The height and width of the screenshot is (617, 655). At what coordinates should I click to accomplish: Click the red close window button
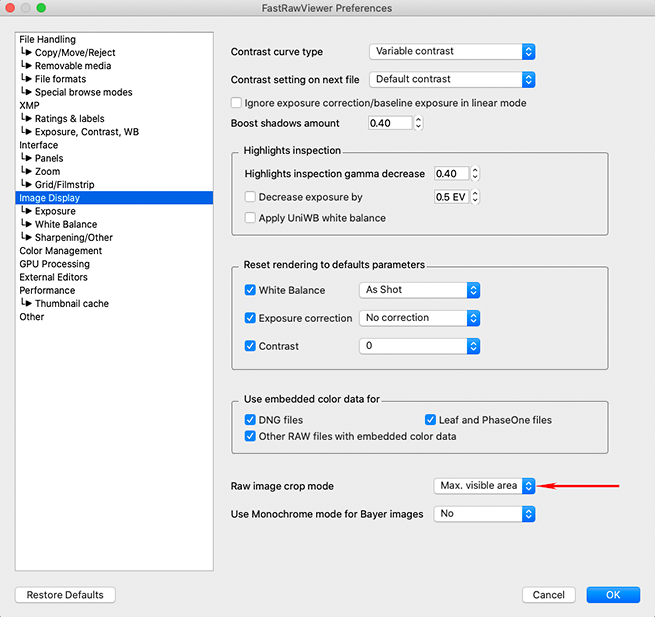coord(11,8)
